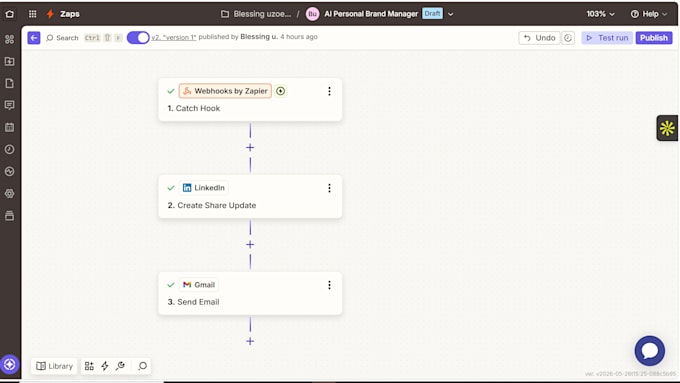The image size is (680, 383).
Task: Open the notes/comments icon in sidebar
Action: 10,105
